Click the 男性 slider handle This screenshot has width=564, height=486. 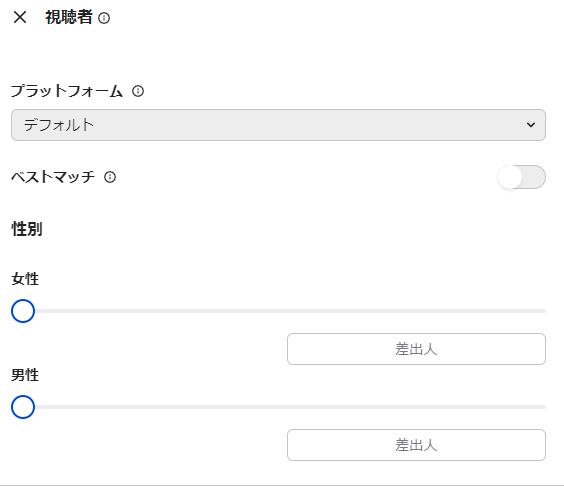tap(23, 407)
